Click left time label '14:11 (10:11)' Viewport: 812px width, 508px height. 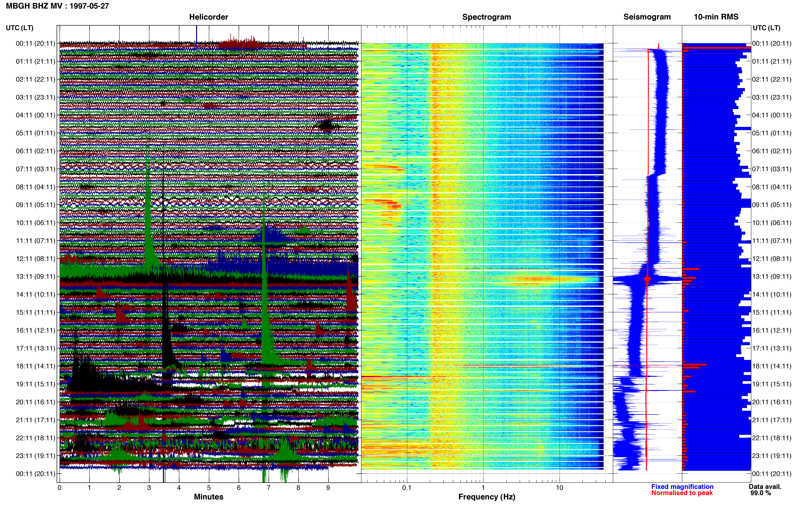tap(36, 294)
